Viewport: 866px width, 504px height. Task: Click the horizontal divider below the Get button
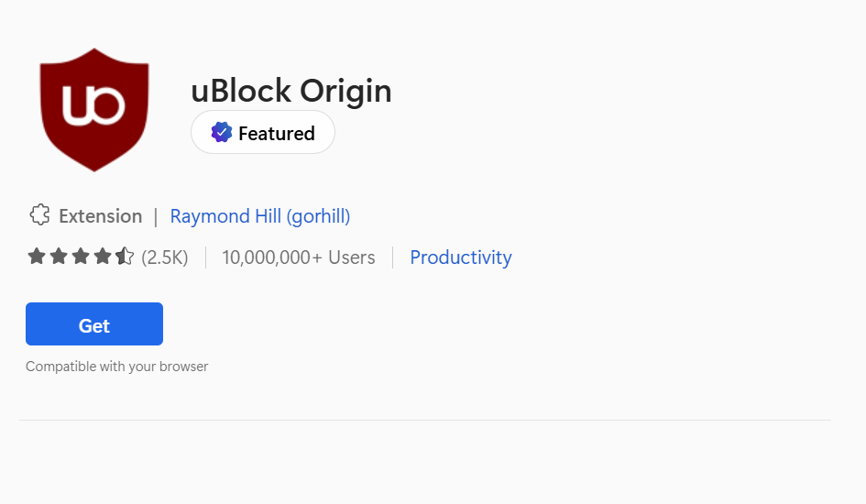(x=425, y=421)
